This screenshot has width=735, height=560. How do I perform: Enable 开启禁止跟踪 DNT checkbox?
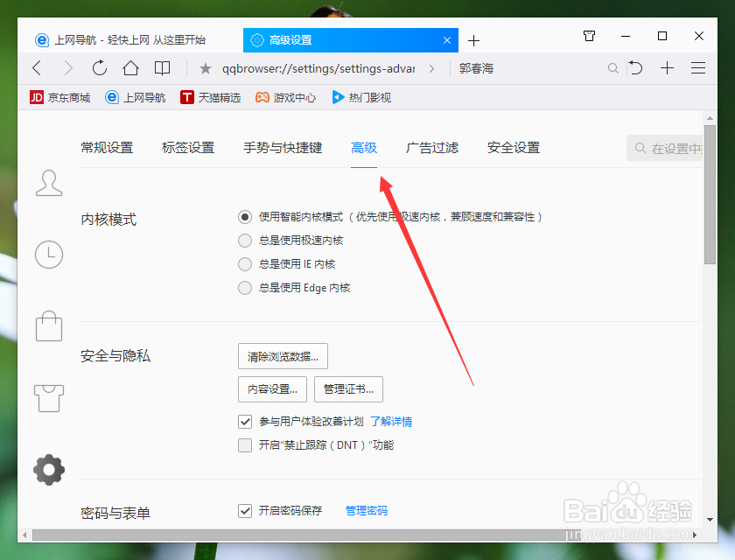coord(245,445)
